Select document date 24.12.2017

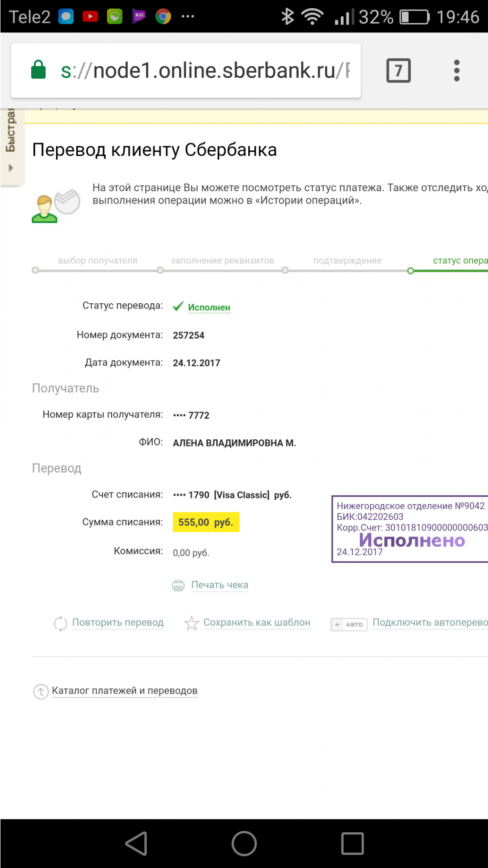pos(196,363)
